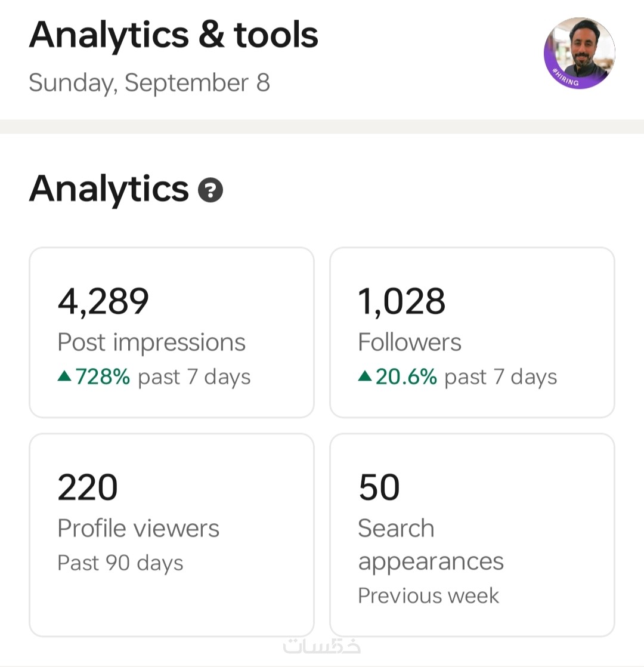This screenshot has width=644, height=667.
Task: Click the green up arrow beside 20.6%
Action: [365, 376]
